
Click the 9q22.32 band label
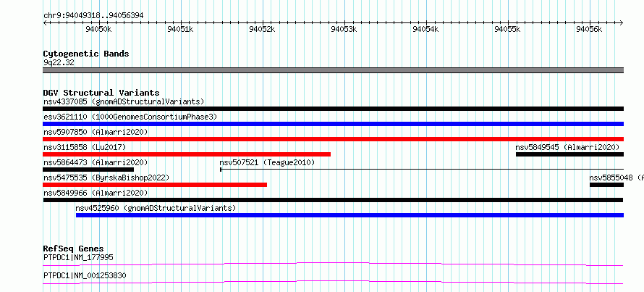pyautogui.click(x=59, y=63)
